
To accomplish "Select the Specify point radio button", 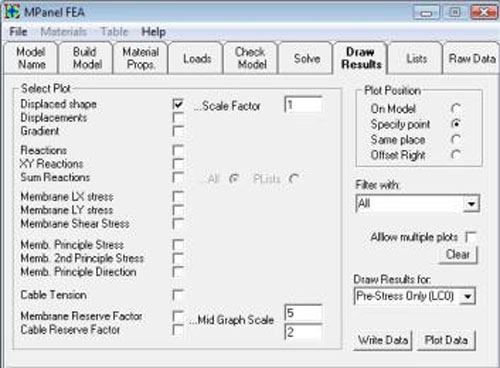I will tap(456, 124).
